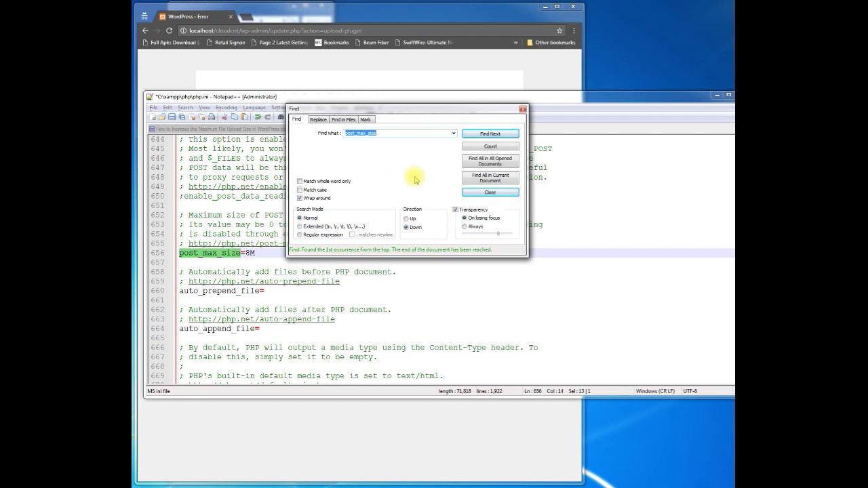Screen dimensions: 868x488
Task: Set search direction to Up
Action: (406, 219)
